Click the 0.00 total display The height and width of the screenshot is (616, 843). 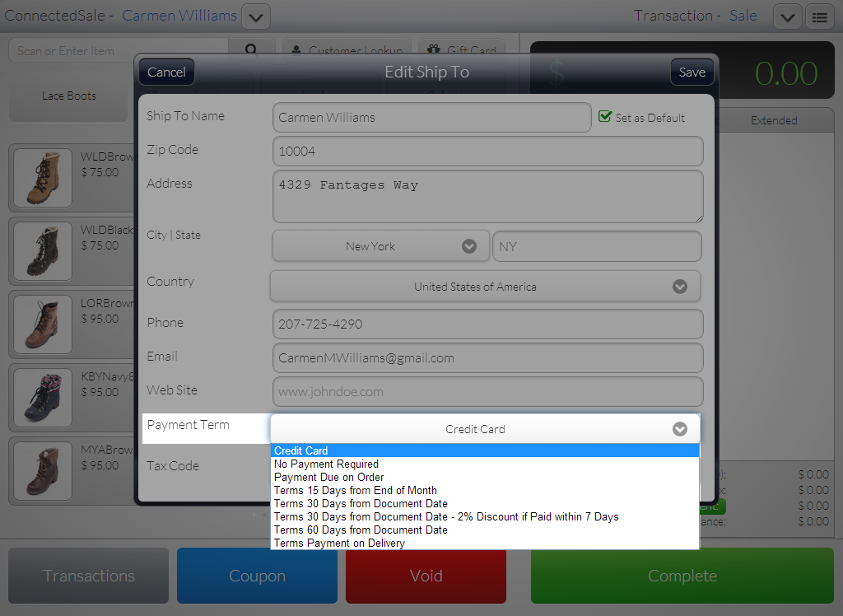[786, 73]
